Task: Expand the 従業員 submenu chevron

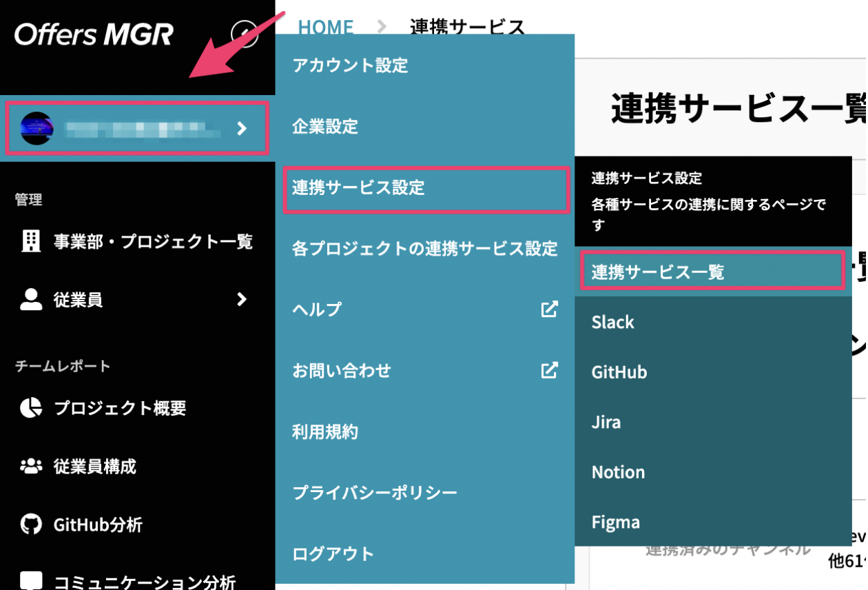Action: [x=242, y=299]
